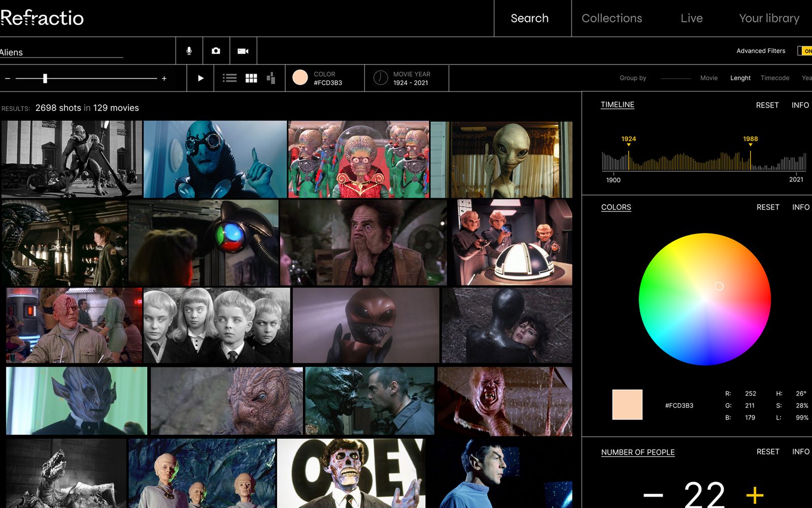Click the camera image search icon
The height and width of the screenshot is (508, 812).
coord(216,51)
